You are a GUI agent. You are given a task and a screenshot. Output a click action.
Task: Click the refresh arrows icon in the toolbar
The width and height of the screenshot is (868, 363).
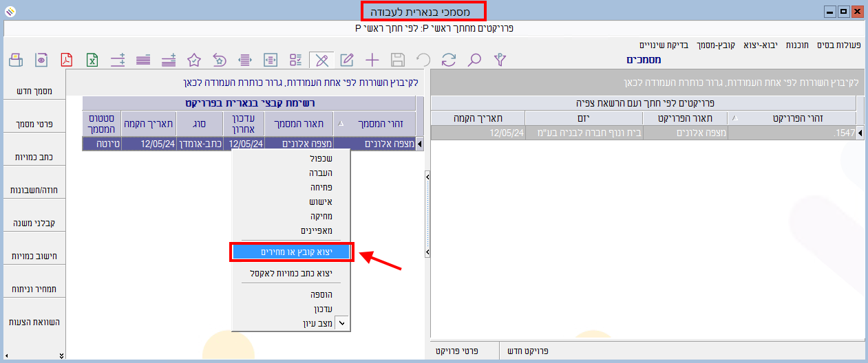[449, 60]
